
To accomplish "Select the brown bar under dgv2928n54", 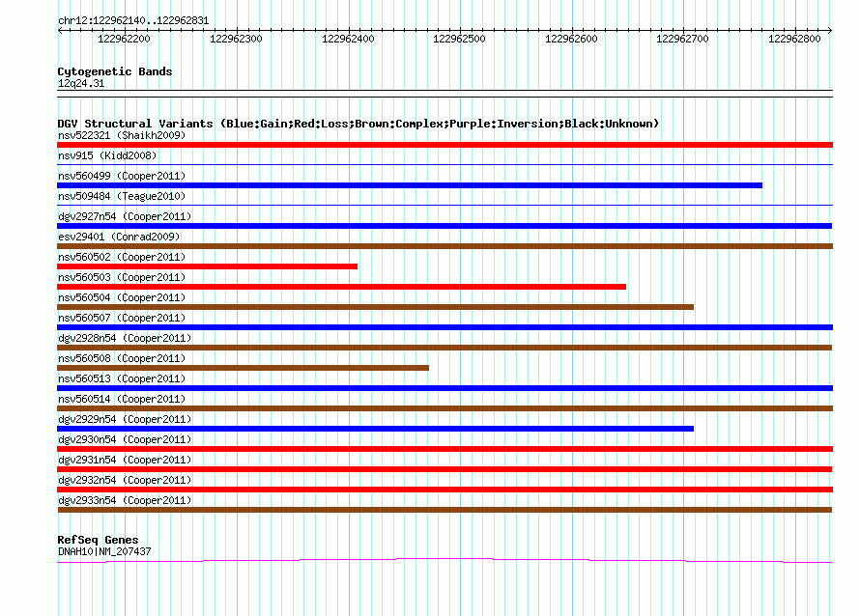I will [444, 348].
